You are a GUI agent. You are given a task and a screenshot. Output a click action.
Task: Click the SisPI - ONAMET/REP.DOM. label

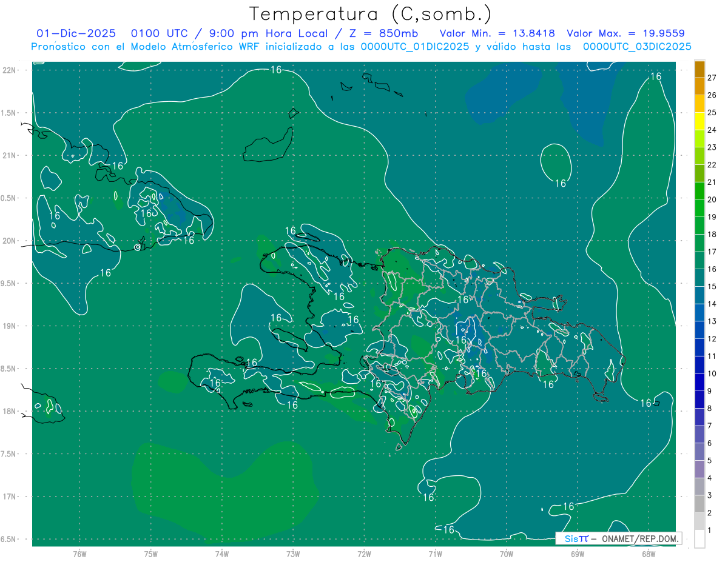pos(618,538)
